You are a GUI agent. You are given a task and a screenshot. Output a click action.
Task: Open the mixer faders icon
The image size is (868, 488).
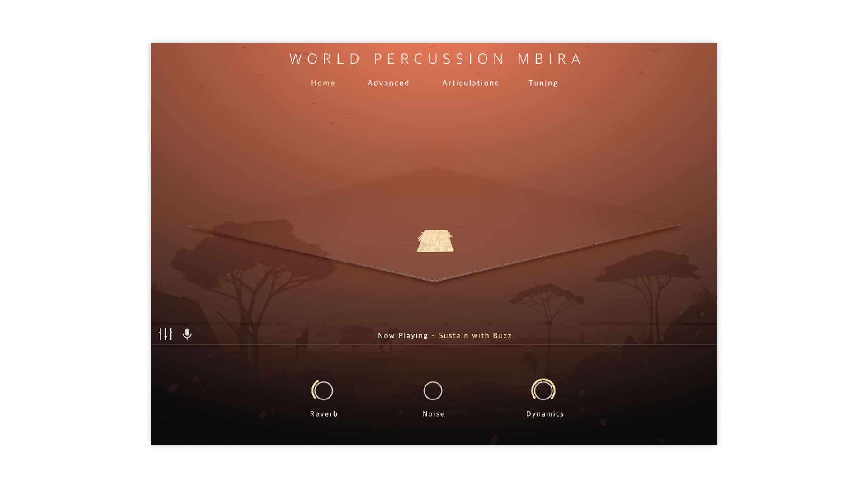(165, 334)
